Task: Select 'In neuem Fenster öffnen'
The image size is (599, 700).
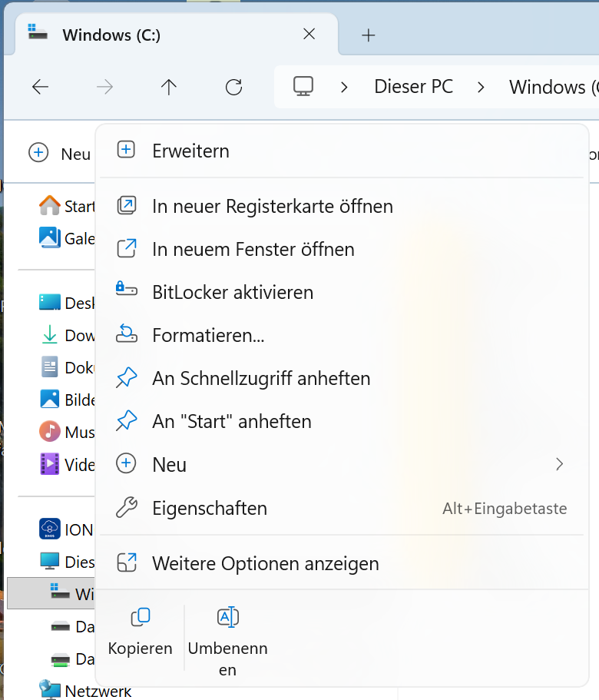Action: (342, 249)
